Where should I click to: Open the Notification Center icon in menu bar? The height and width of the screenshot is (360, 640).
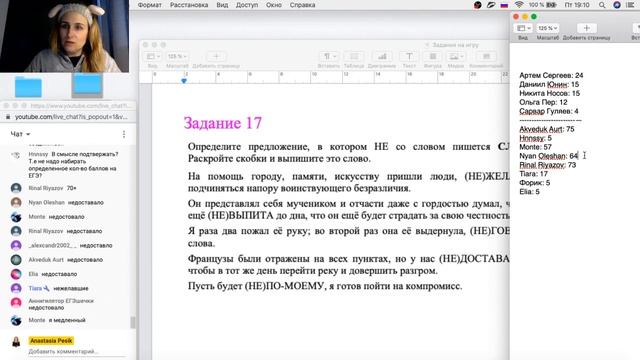click(x=630, y=5)
